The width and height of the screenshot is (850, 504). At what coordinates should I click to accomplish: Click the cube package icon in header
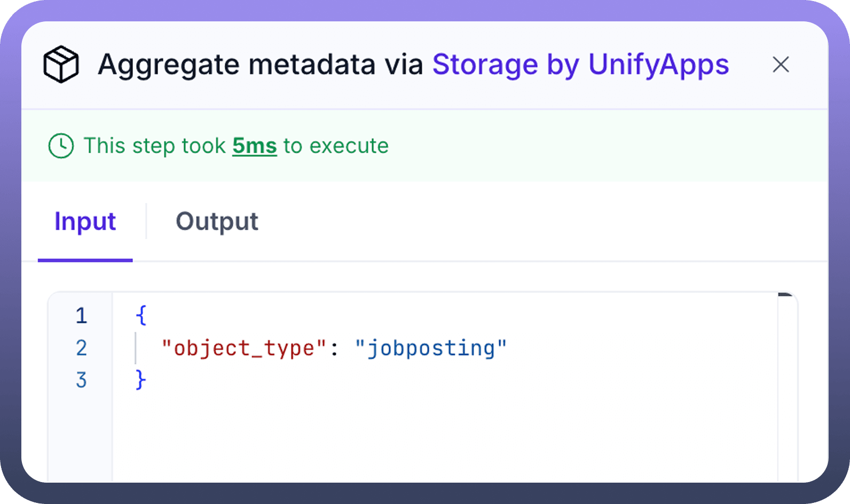61,65
